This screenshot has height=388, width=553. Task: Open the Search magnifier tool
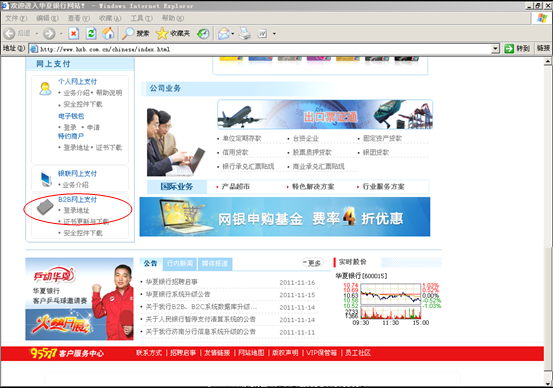pyautogui.click(x=136, y=34)
